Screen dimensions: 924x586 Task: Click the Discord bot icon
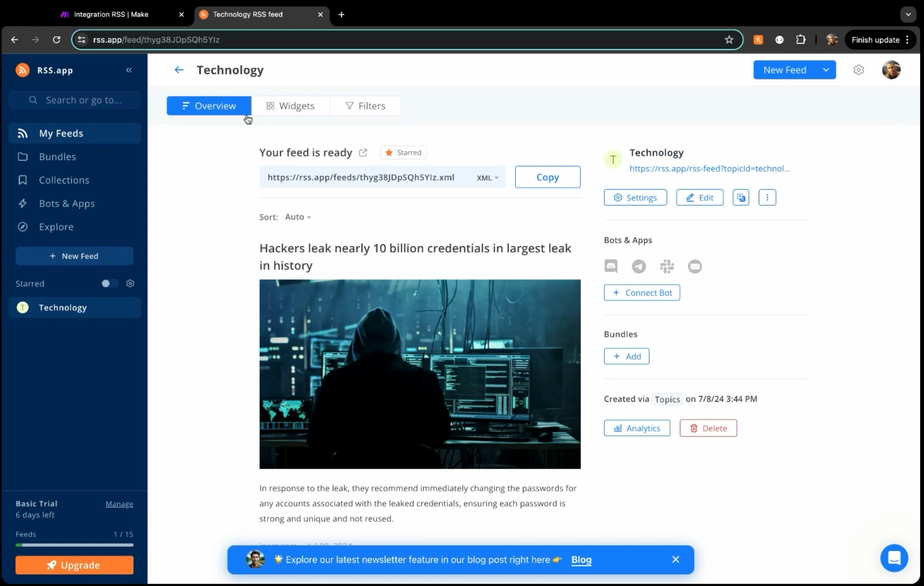611,266
